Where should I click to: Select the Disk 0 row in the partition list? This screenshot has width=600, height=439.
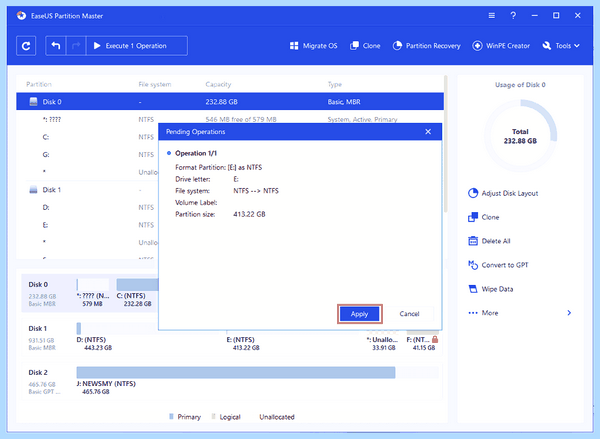click(230, 102)
